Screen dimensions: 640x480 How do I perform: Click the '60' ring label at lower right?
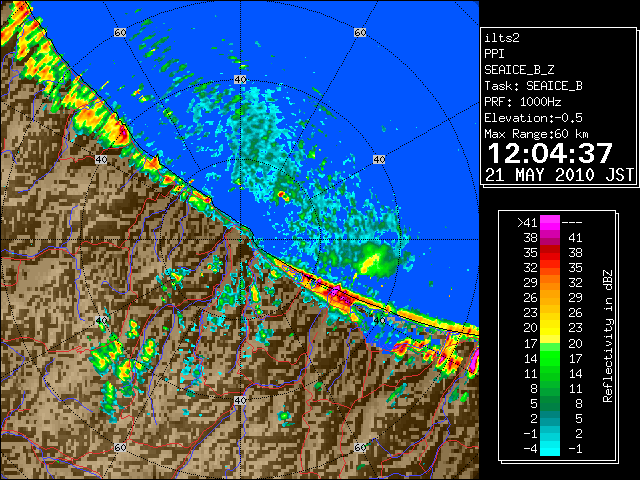360,448
